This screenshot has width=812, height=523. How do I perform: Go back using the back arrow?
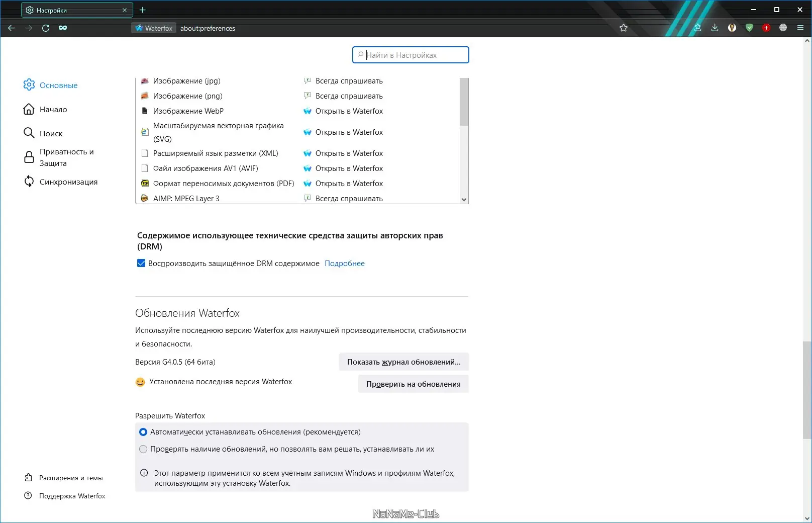point(12,28)
